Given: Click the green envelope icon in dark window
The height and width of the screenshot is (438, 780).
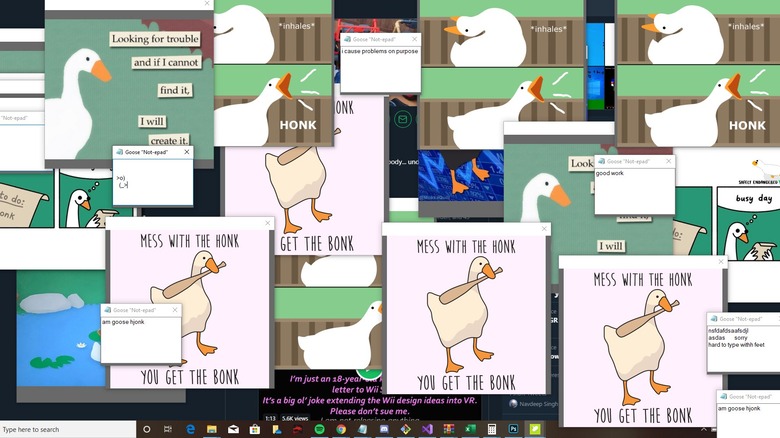Looking at the screenshot, I should 402,119.
